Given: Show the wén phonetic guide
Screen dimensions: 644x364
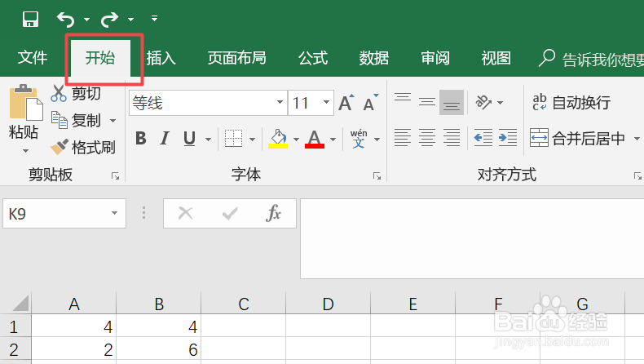Looking at the screenshot, I should pyautogui.click(x=359, y=139).
